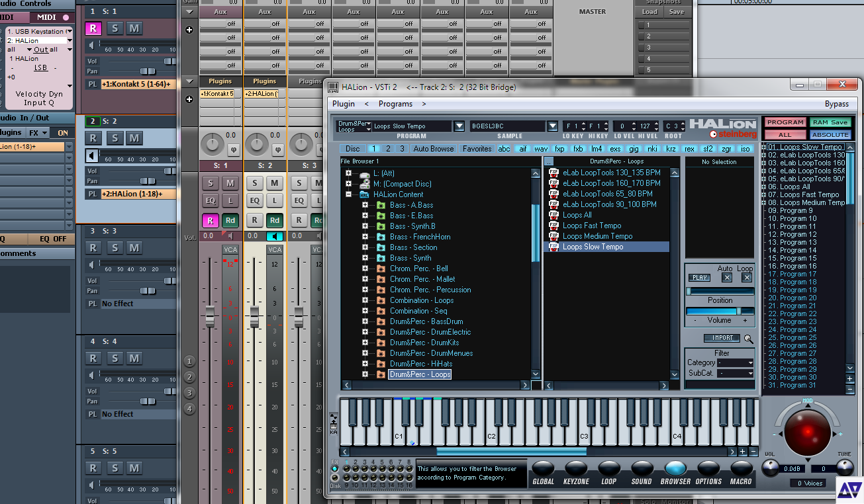Toggle the Audio In/Out ON button

click(x=63, y=133)
